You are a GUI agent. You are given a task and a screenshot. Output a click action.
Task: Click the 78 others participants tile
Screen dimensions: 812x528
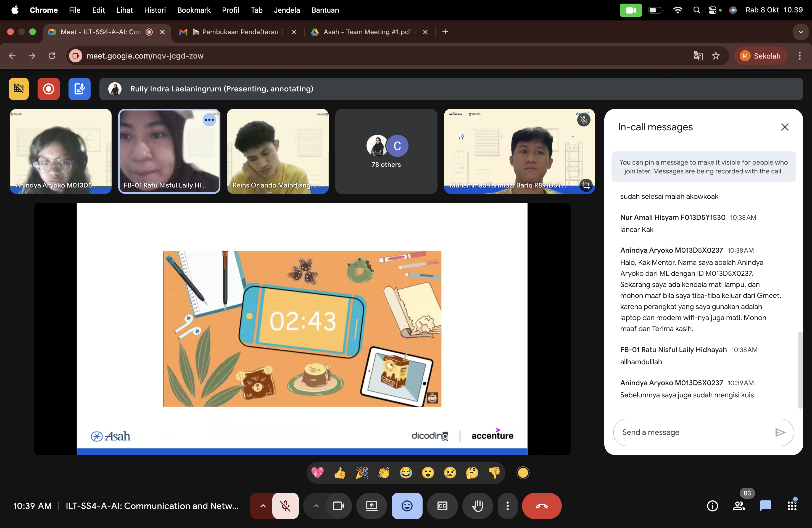(386, 151)
